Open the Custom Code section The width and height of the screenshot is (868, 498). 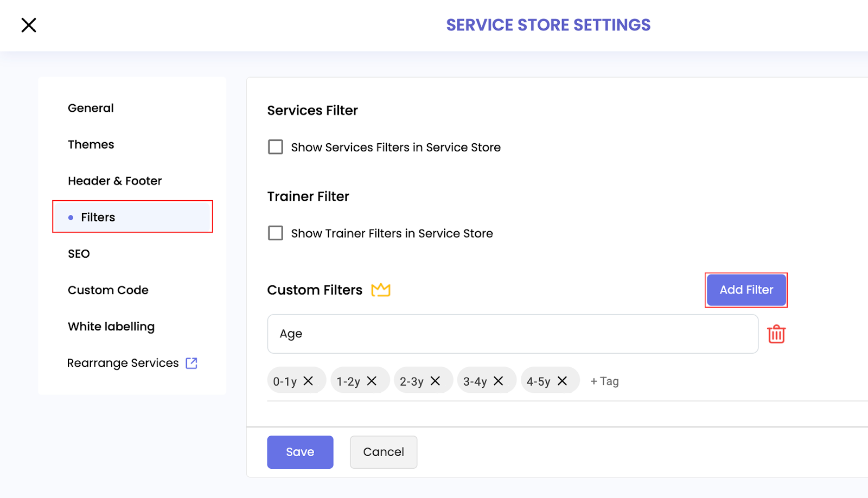pos(108,290)
